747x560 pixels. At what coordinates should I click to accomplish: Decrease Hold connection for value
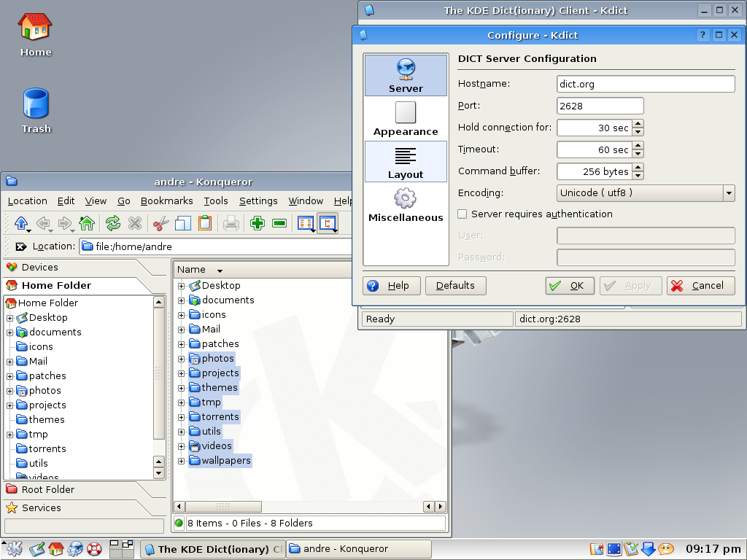pos(638,132)
